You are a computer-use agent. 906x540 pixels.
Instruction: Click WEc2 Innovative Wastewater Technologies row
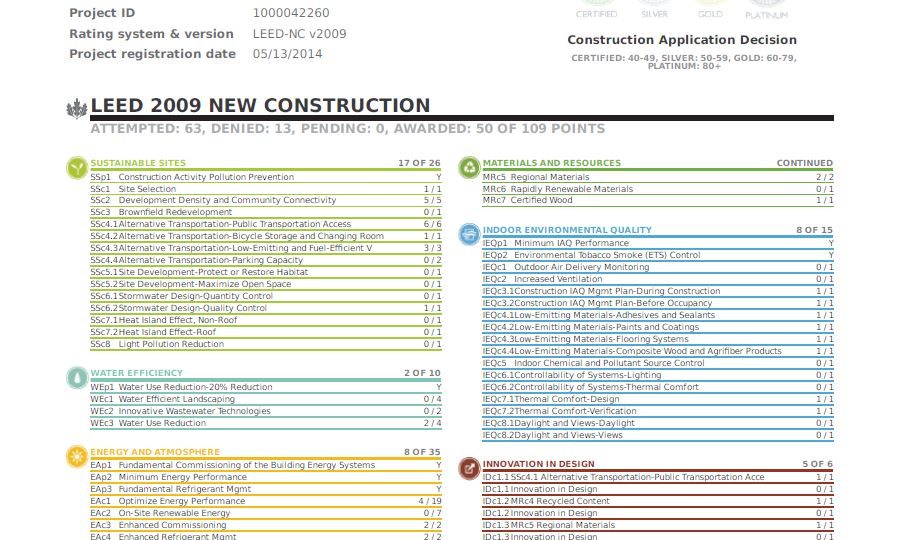pos(266,411)
